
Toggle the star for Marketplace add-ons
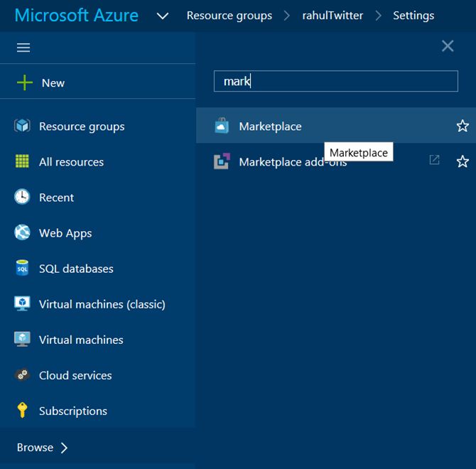pos(463,161)
